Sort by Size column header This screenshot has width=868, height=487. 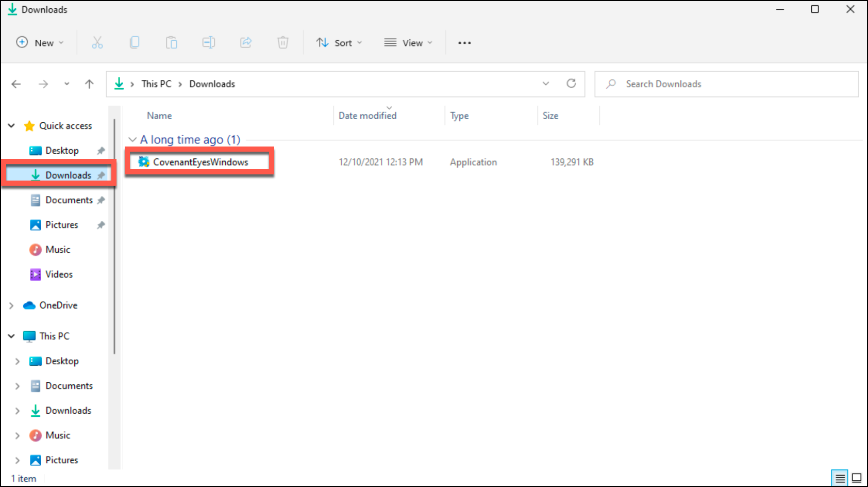point(550,116)
